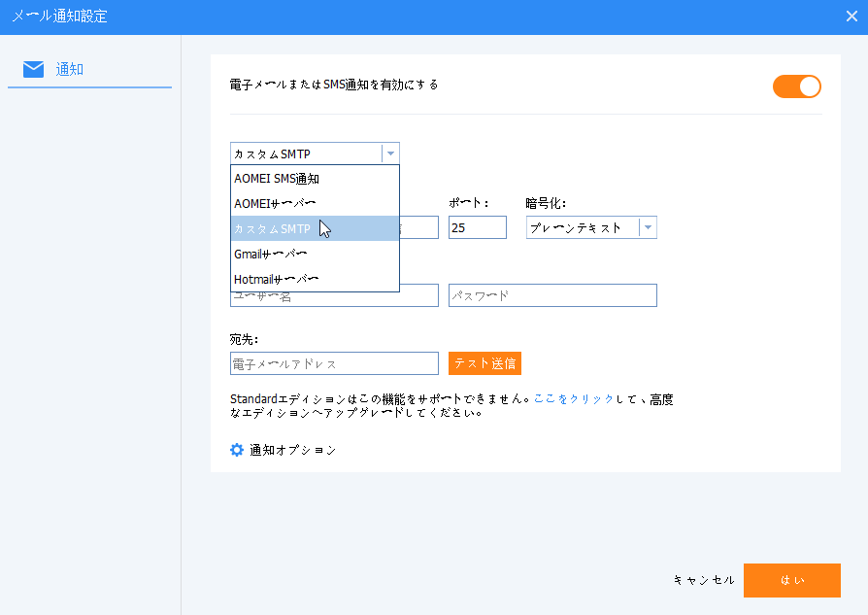Focus the パスワード input field
868x615 pixels.
tap(551, 295)
